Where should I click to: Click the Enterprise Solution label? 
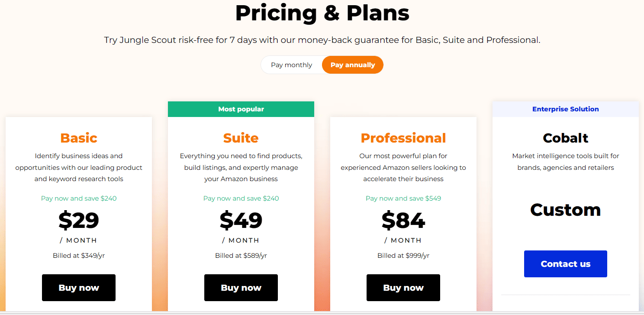point(565,109)
